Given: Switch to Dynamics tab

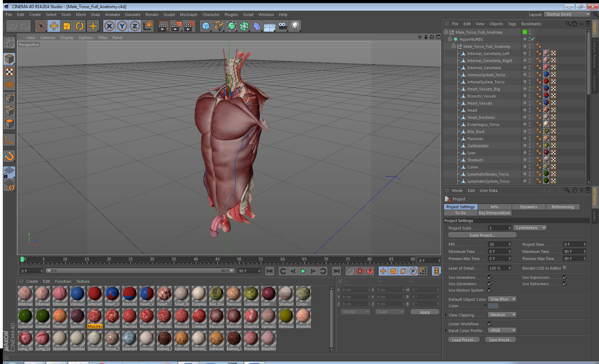Looking at the screenshot, I should (528, 207).
